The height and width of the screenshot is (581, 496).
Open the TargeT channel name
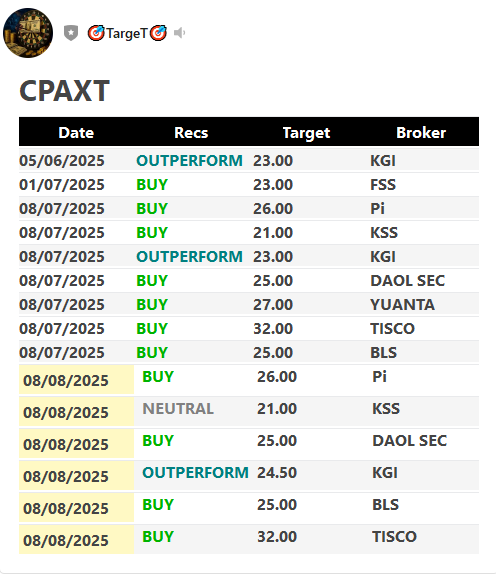127,33
